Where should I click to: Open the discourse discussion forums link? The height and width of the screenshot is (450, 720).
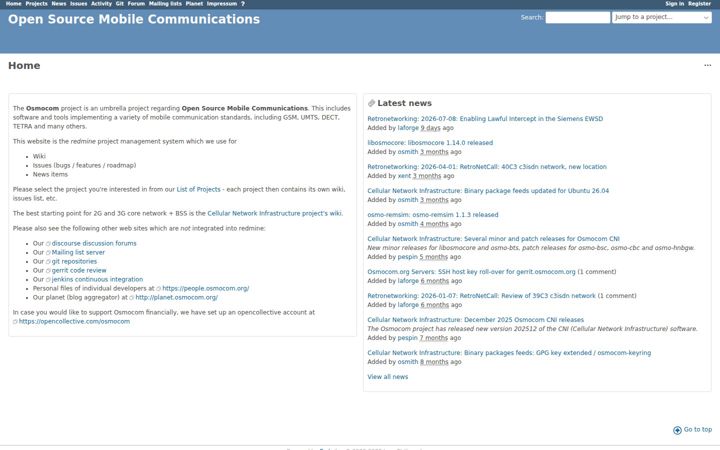94,243
